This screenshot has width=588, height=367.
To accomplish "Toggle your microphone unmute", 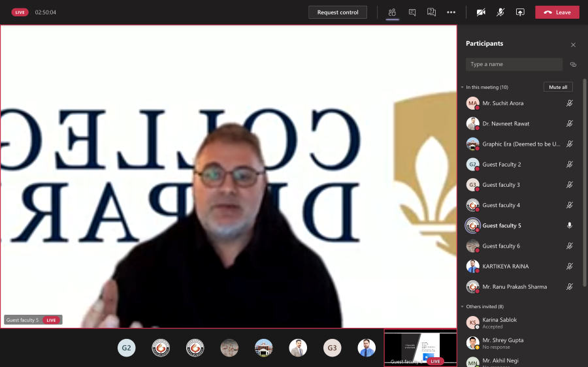I will [500, 12].
